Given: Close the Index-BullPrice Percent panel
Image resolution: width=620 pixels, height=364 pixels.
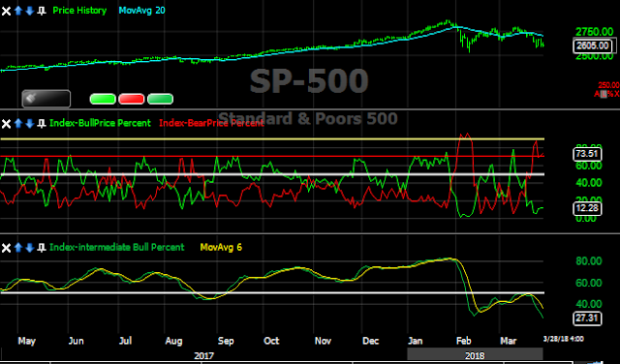Looking at the screenshot, I should [x=6, y=124].
